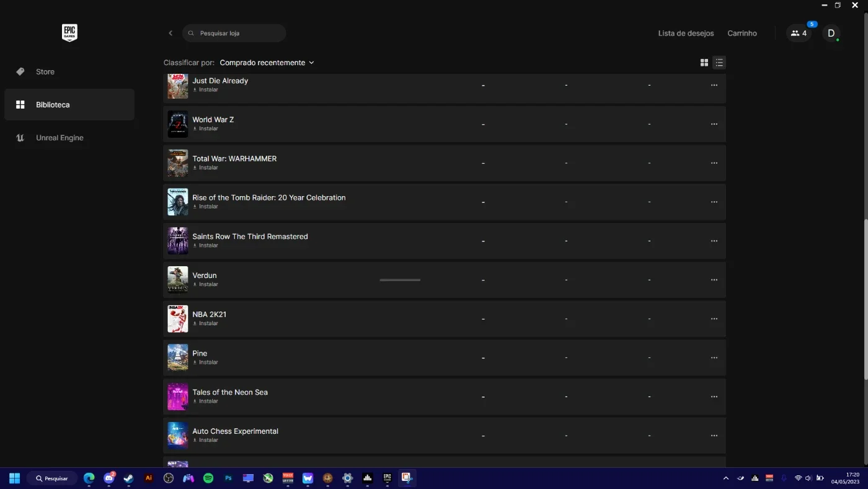
Task: Select the Pine game title
Action: (x=200, y=353)
